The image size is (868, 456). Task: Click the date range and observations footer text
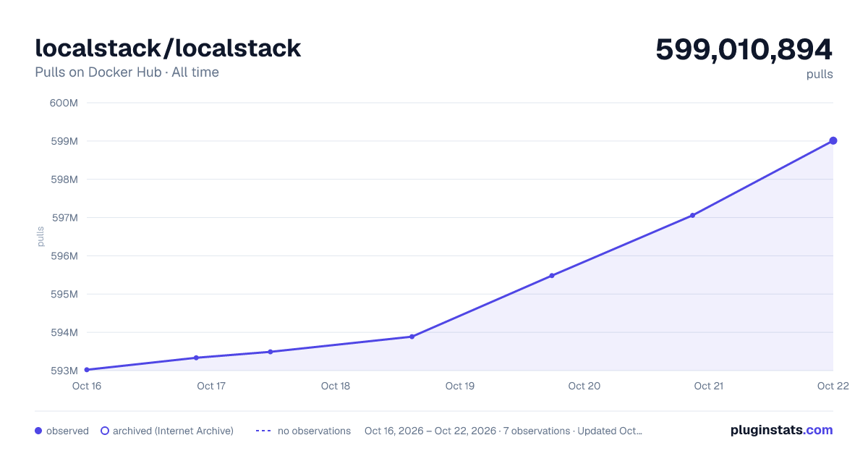coord(503,431)
